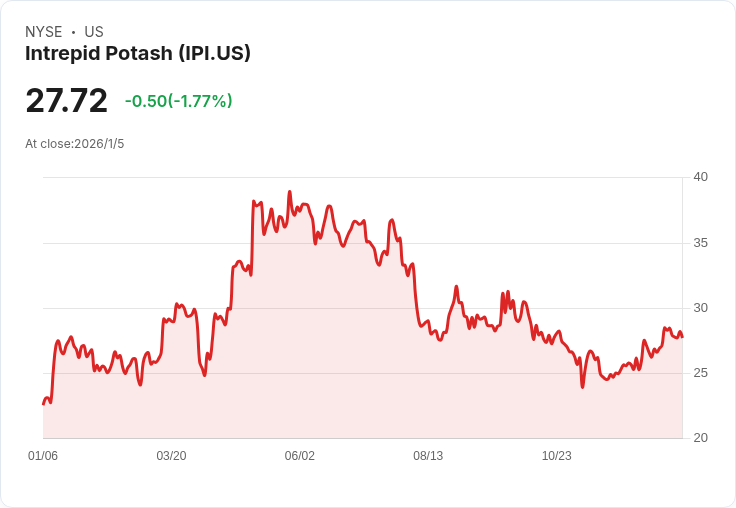Click the US market label
The height and width of the screenshot is (508, 736).
pyautogui.click(x=94, y=32)
